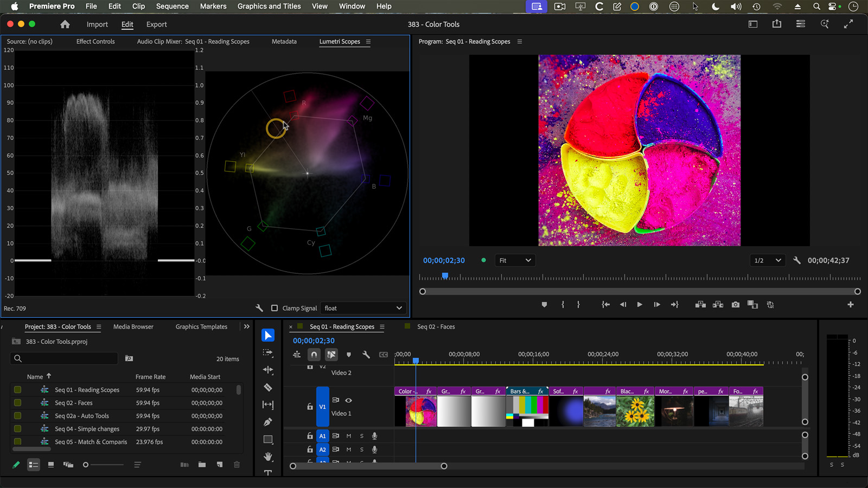
Task: Toggle lock on A1 track
Action: 310,436
